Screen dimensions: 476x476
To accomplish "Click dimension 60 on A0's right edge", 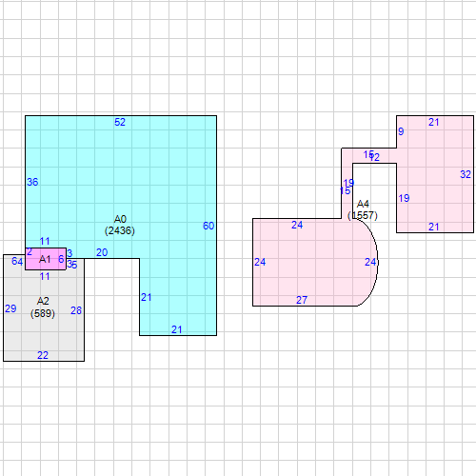I will point(208,226).
